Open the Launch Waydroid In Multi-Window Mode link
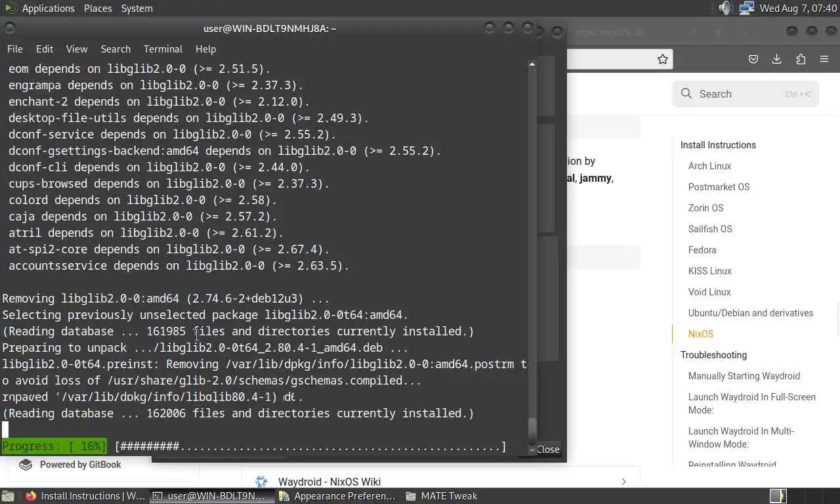840x504 pixels. tap(741, 438)
